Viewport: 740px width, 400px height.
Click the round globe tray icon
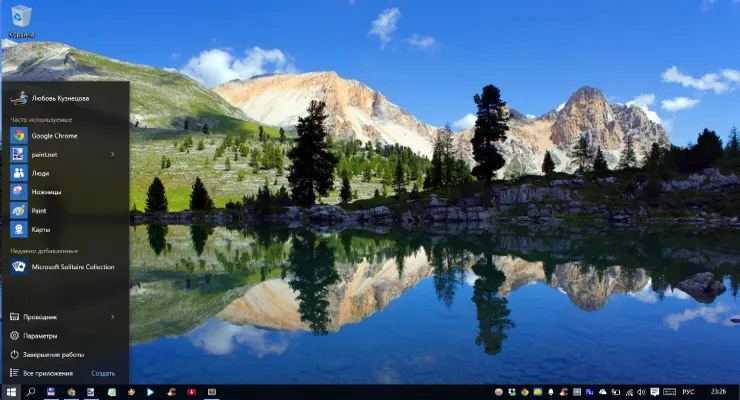pos(498,392)
